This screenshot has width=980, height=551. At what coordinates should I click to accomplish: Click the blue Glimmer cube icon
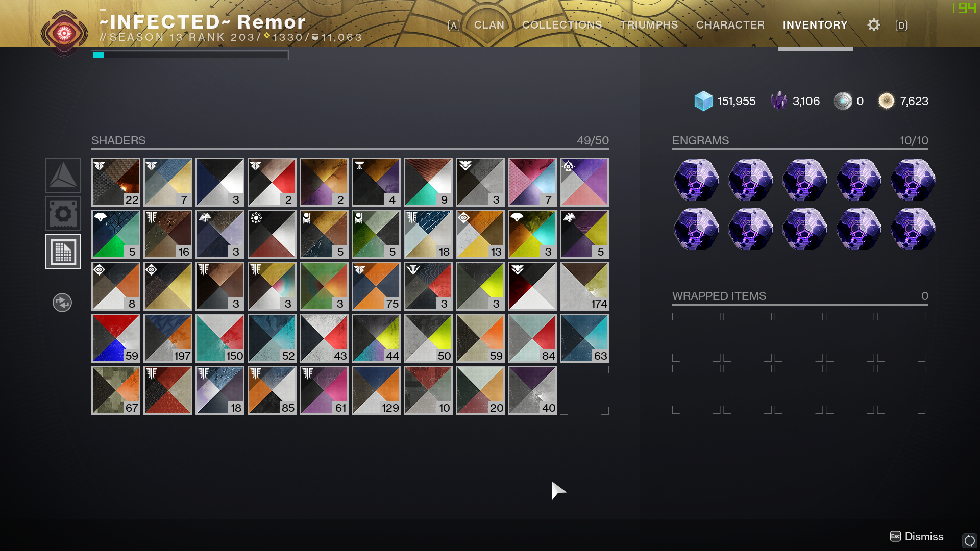(x=703, y=101)
